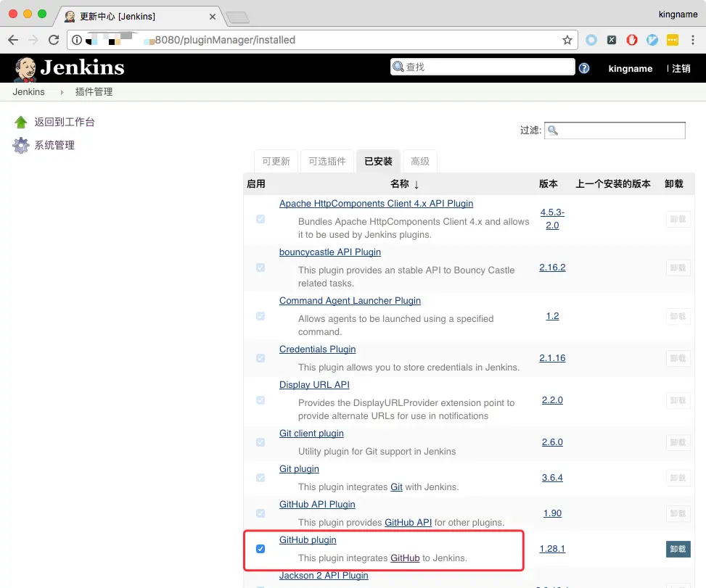Open bouncycastle API Plugin link
Image resolution: width=706 pixels, height=588 pixels.
tap(330, 252)
